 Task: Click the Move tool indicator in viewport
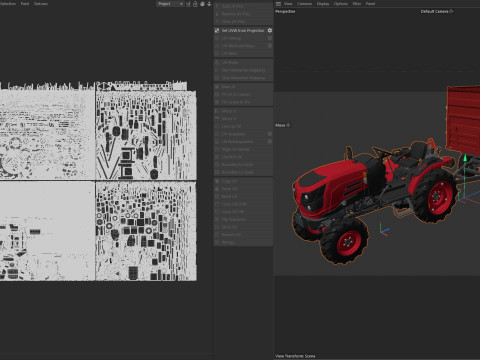point(283,125)
